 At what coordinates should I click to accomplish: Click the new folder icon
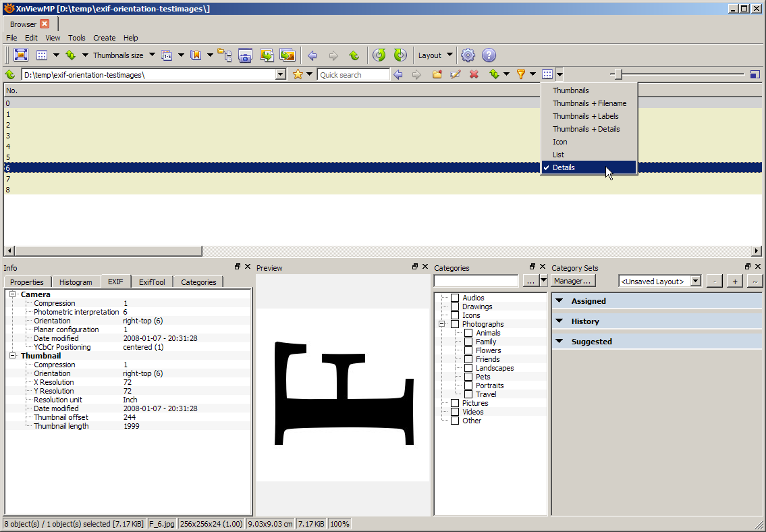tap(437, 74)
